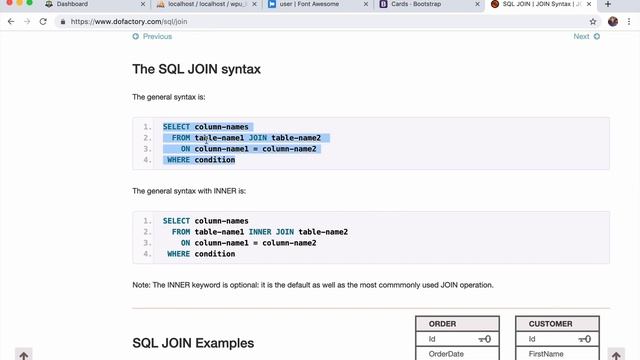Click 'WHERE condition' in first code block

point(201,160)
